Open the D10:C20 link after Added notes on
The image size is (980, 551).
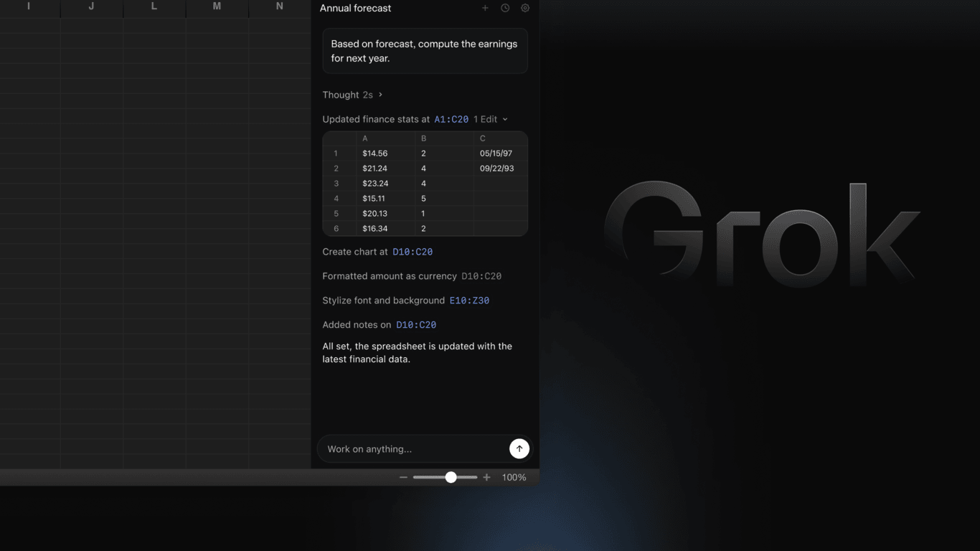click(416, 325)
